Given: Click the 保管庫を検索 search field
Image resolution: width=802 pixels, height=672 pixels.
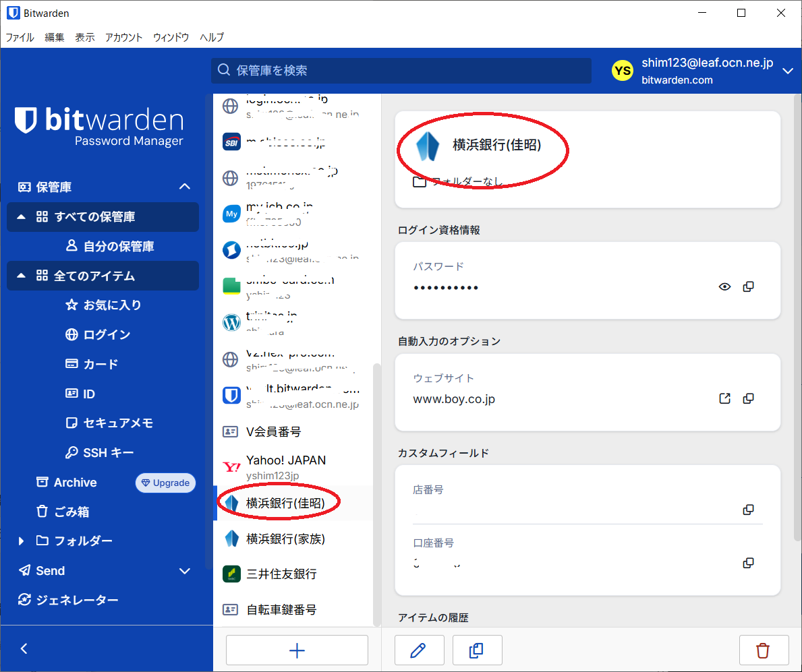Looking at the screenshot, I should pyautogui.click(x=401, y=71).
